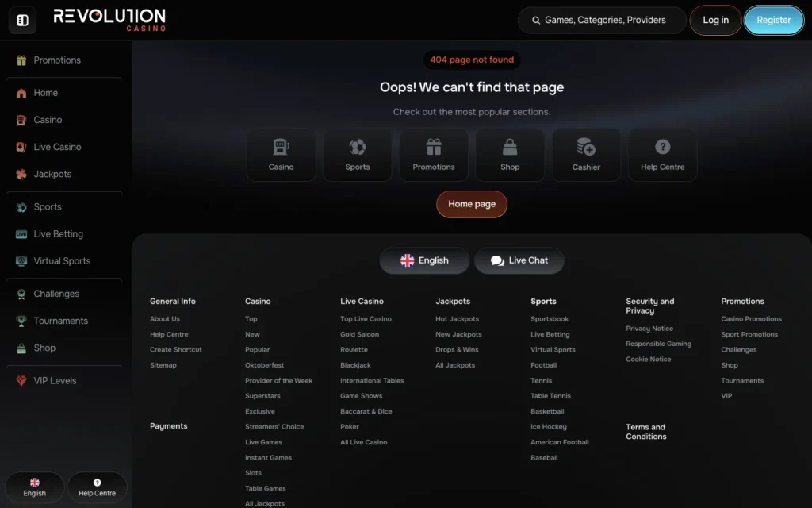Click the Home house icon in sidebar
This screenshot has height=508, width=812.
pyautogui.click(x=21, y=93)
